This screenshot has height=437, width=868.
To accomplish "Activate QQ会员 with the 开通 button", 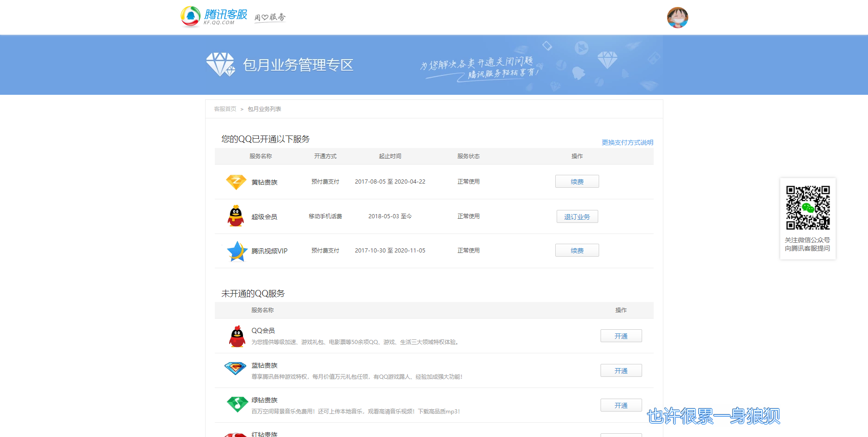I will (x=621, y=335).
